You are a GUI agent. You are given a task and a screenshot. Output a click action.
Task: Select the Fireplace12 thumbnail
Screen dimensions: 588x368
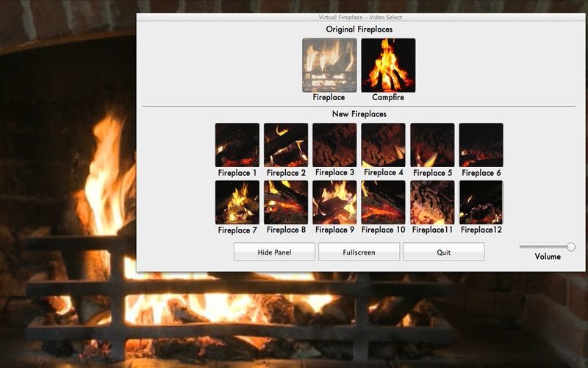[x=481, y=202]
